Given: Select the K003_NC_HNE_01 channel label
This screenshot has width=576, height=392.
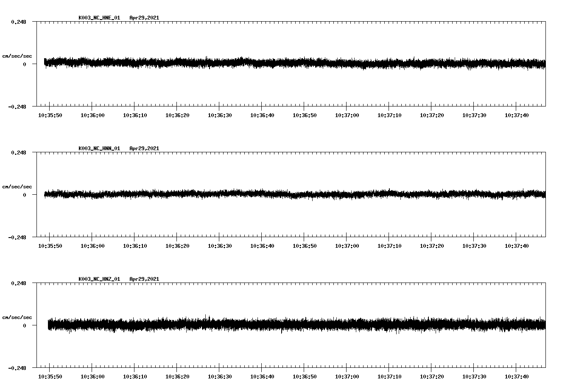Looking at the screenshot, I should click(x=98, y=18).
